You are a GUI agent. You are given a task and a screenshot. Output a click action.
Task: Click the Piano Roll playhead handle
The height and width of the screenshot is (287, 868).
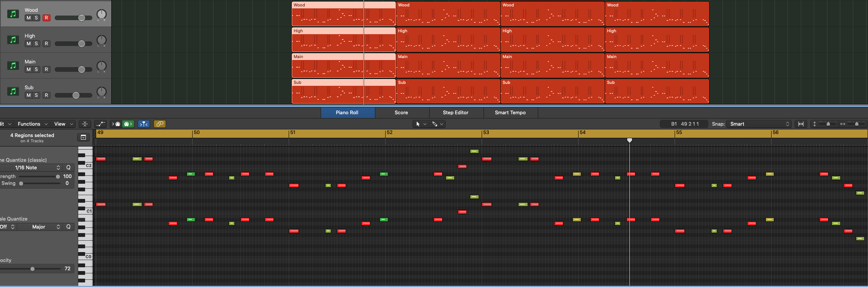point(629,140)
